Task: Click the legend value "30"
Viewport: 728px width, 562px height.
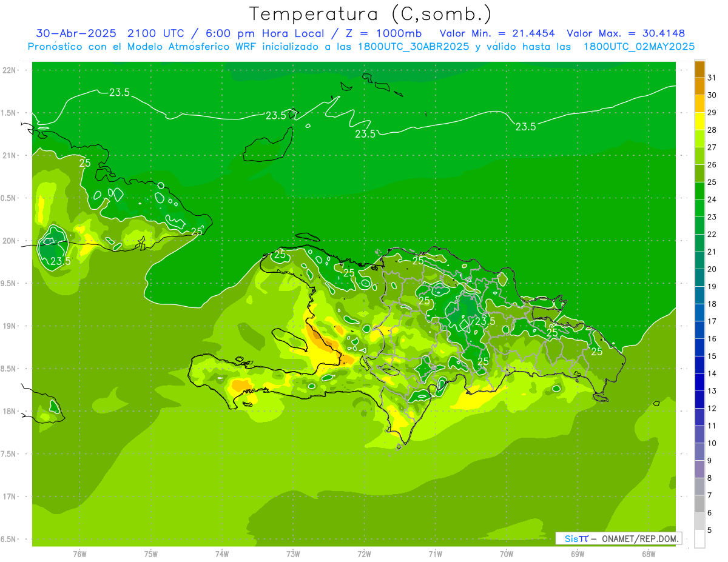Action: point(712,95)
